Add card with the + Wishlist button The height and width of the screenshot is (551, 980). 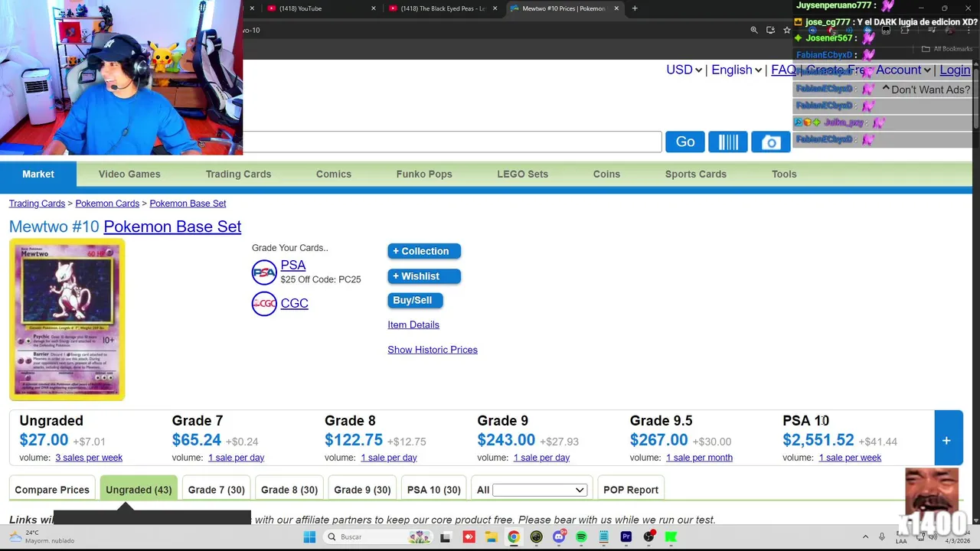[424, 276]
